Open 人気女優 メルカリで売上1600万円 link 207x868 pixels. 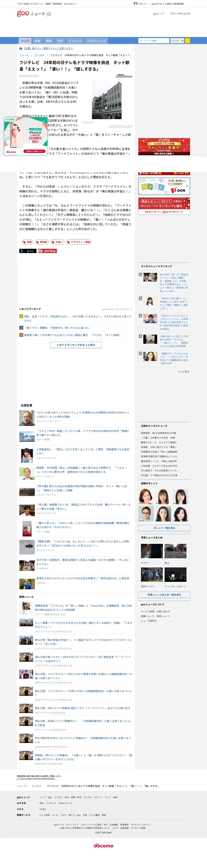click(159, 466)
